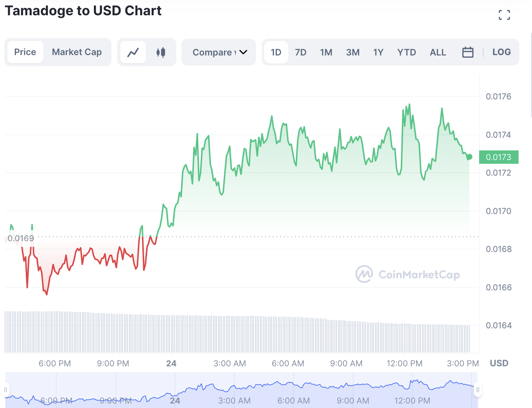Viewport: 532px width, 408px height.
Task: Click the 9:00 PM time axis label
Action: click(x=113, y=363)
